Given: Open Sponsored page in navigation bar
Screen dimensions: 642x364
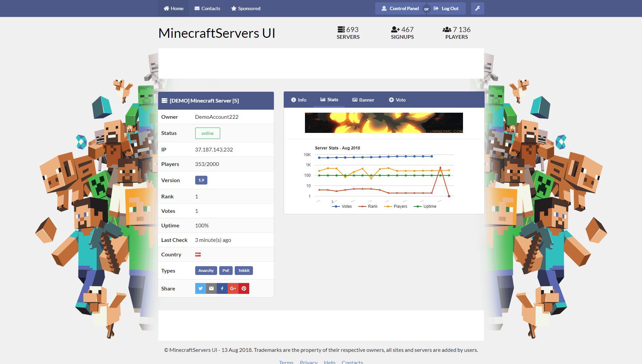Looking at the screenshot, I should pos(246,8).
